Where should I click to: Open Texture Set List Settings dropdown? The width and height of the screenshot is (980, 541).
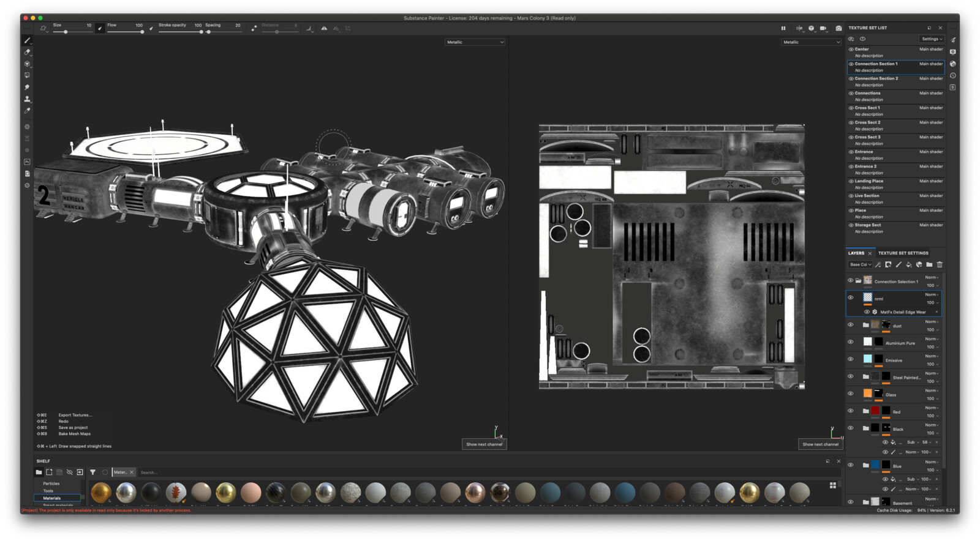click(932, 39)
